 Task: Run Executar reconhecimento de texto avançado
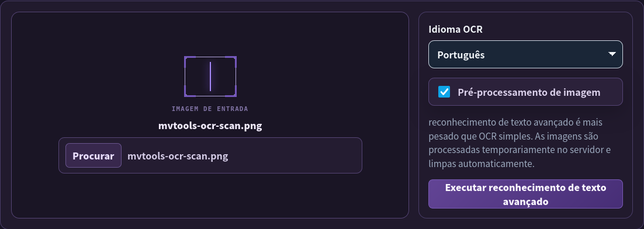click(x=525, y=194)
